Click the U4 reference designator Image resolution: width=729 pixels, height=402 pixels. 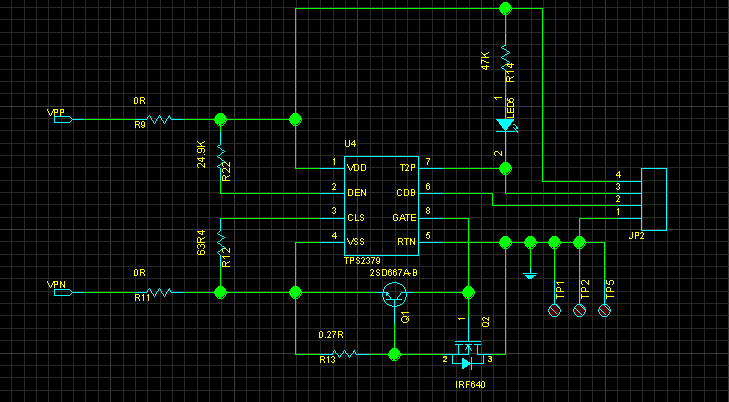(x=350, y=144)
